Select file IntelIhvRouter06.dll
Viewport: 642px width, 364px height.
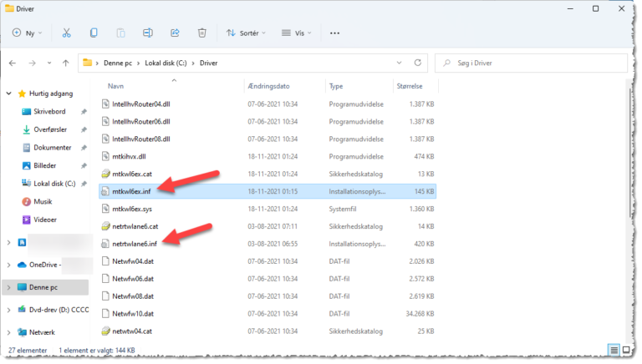point(140,122)
